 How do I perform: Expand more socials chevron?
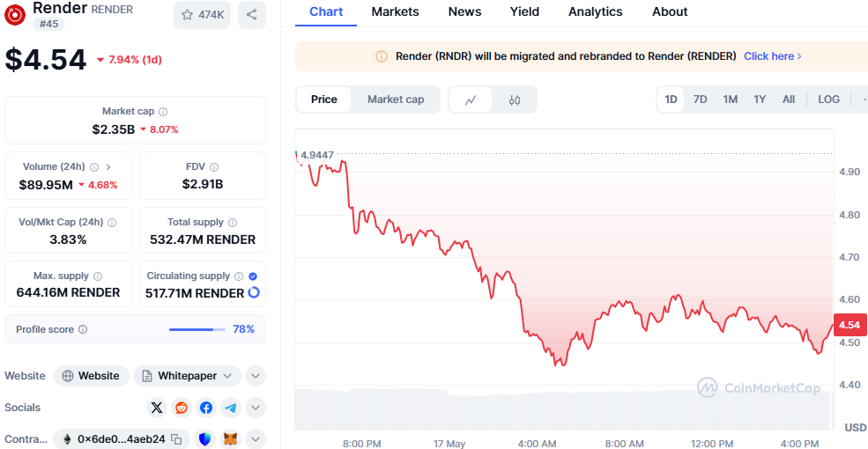click(x=256, y=409)
